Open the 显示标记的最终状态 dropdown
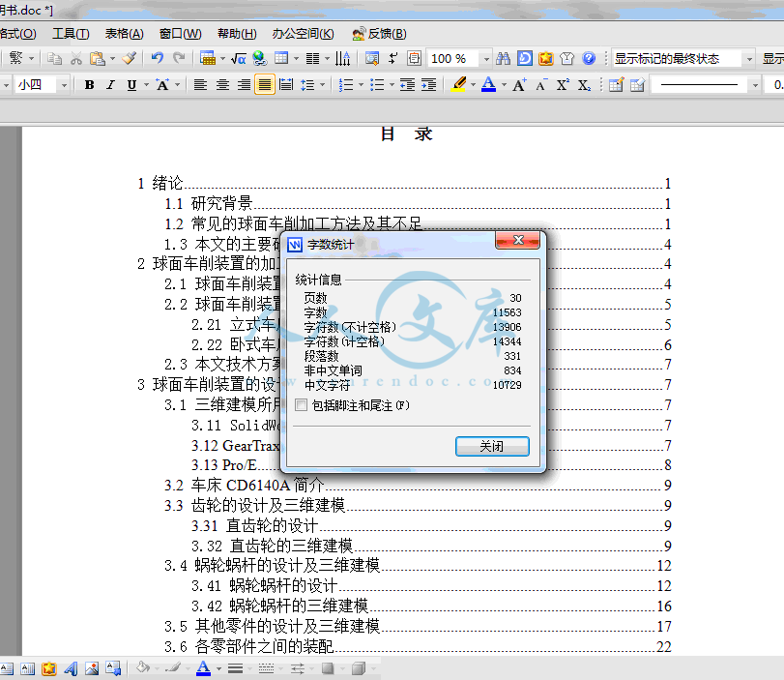Screen dimensions: 784x680 [x=749, y=59]
